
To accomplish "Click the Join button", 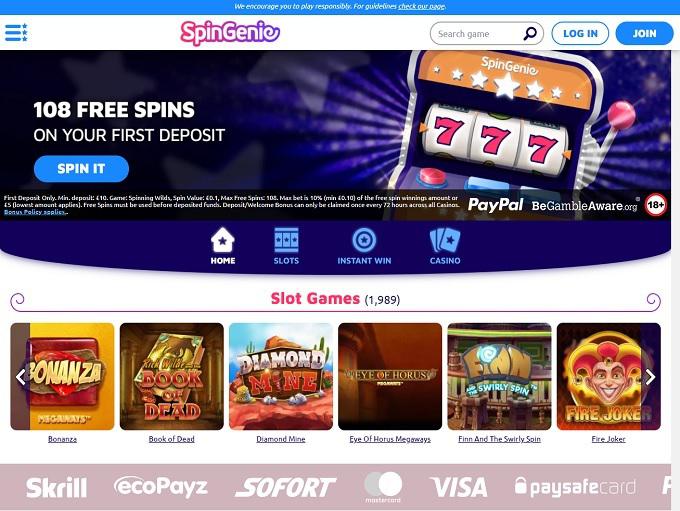I will tap(644, 33).
